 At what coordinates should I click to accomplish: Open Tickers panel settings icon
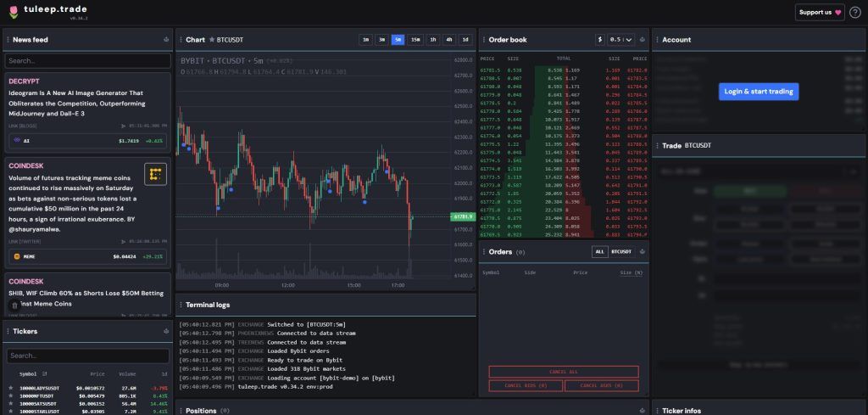pyautogui.click(x=166, y=331)
